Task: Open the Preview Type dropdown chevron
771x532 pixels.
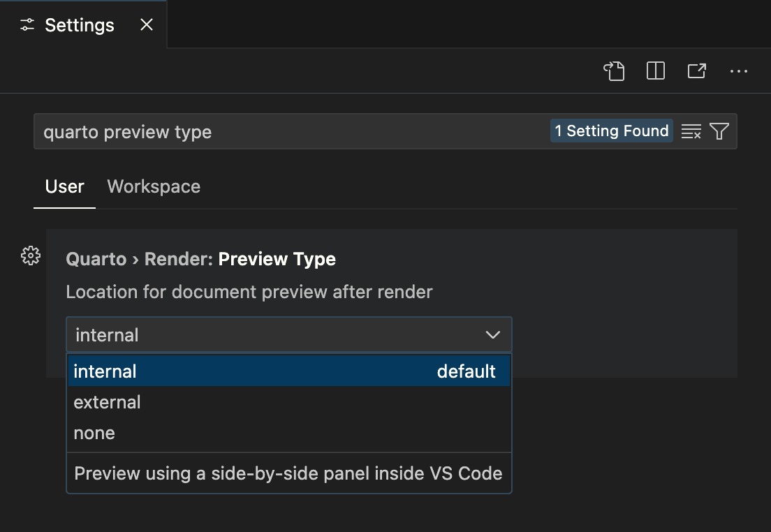Action: 493,335
